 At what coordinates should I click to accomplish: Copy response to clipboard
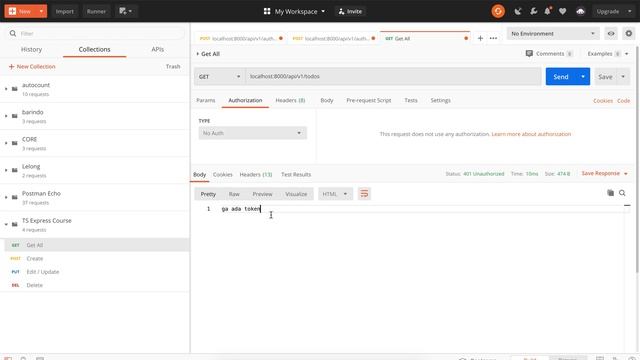click(x=610, y=193)
